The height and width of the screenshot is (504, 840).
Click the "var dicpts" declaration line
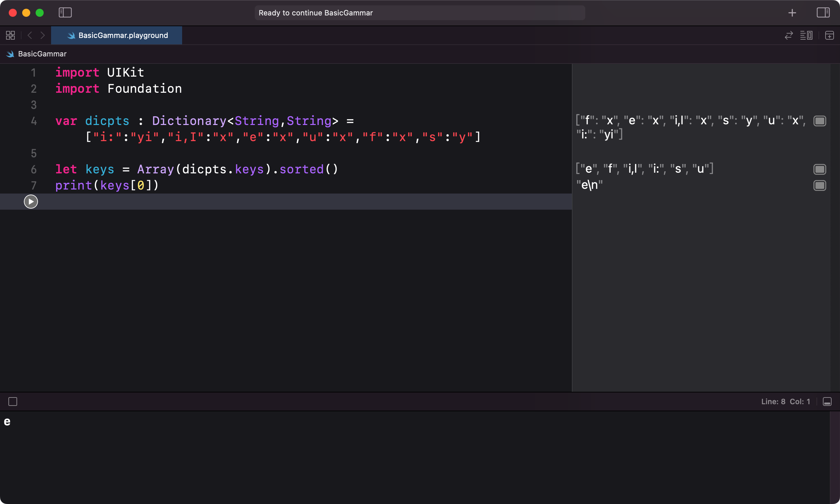coord(204,121)
